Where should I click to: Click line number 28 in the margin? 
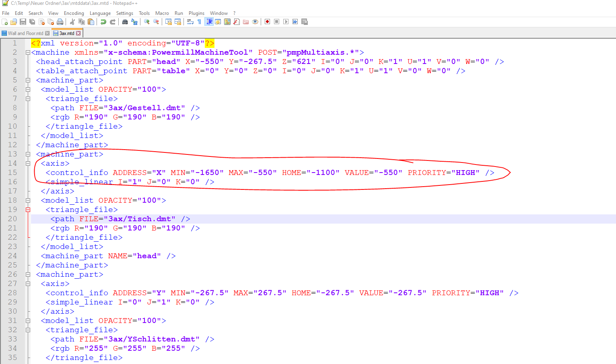(12, 293)
